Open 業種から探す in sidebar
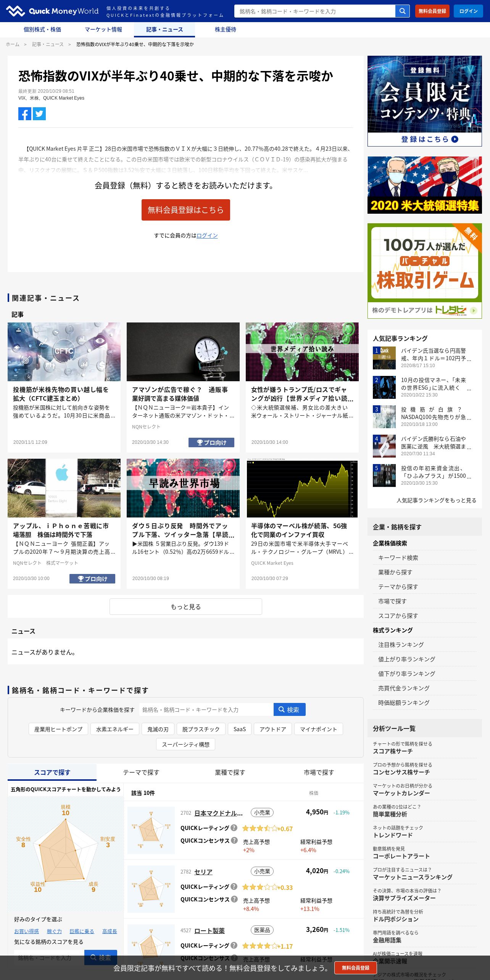The height and width of the screenshot is (980, 490). (395, 572)
